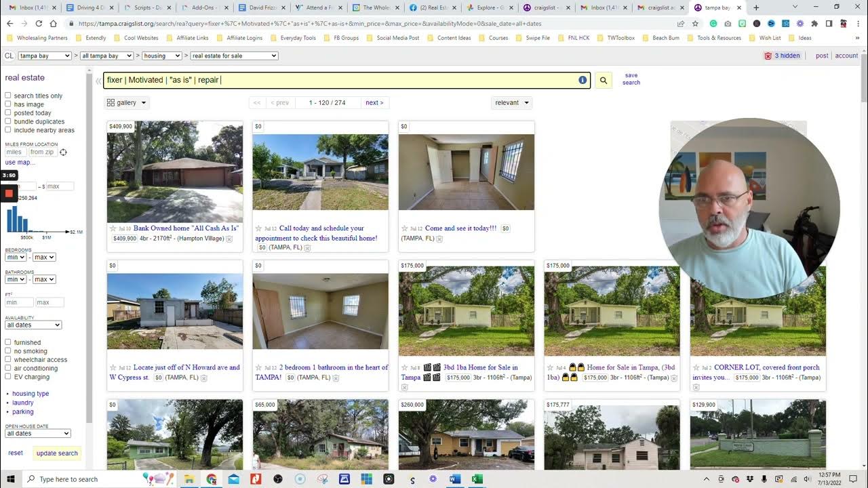Click the save search link

tap(631, 79)
